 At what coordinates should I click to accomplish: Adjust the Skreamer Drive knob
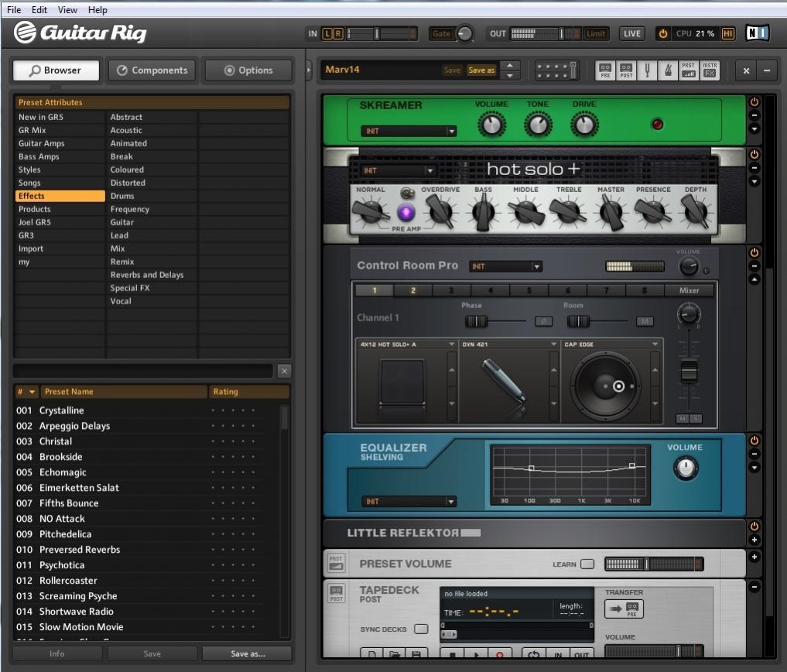point(584,125)
